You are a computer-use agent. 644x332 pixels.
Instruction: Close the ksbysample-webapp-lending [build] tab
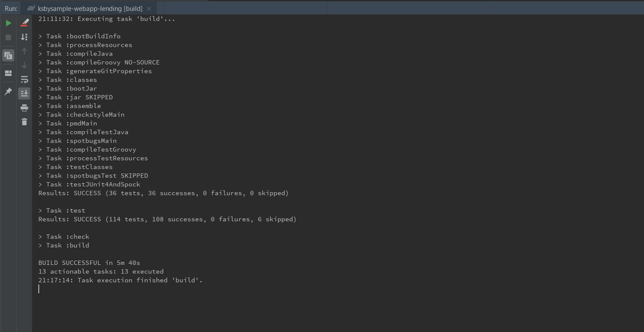pyautogui.click(x=149, y=9)
